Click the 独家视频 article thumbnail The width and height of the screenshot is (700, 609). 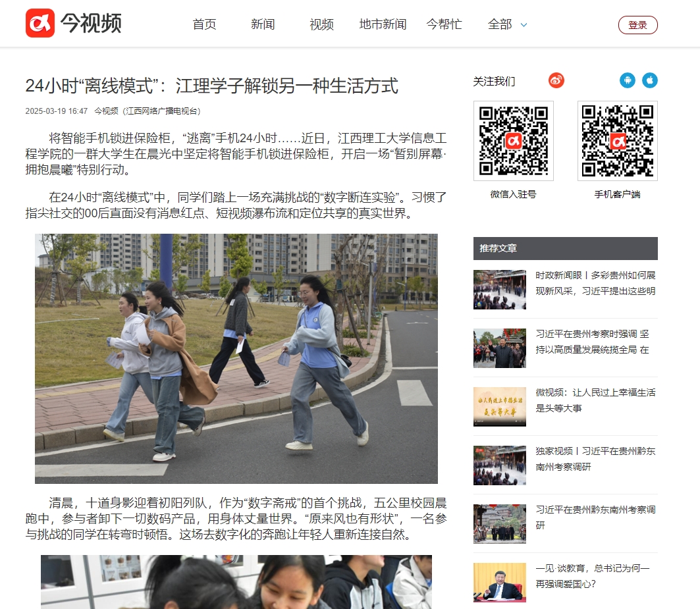[x=500, y=465]
